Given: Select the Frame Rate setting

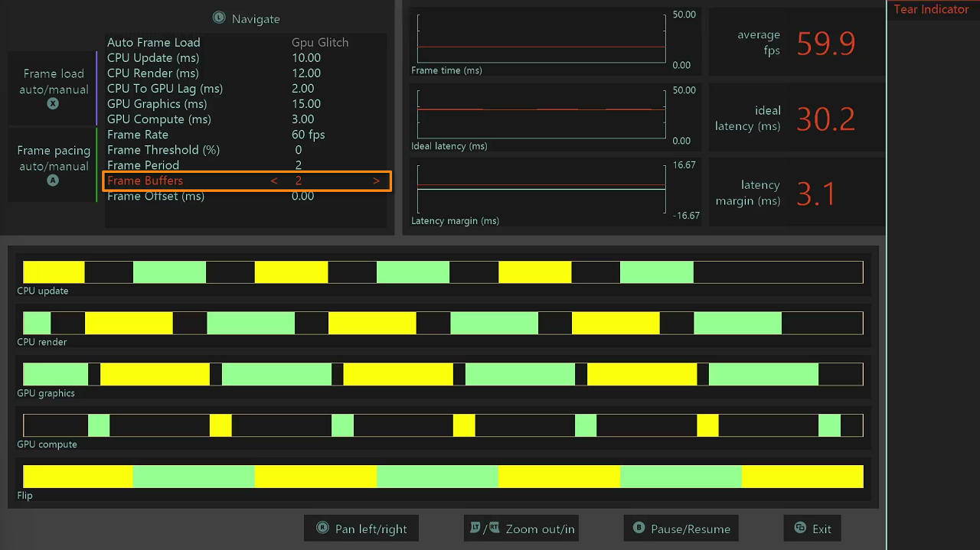Looking at the screenshot, I should click(x=246, y=134).
